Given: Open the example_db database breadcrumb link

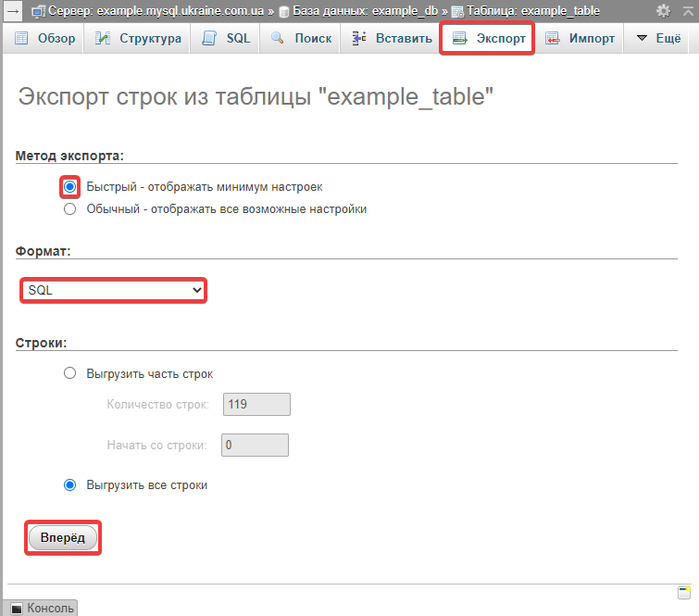Looking at the screenshot, I should click(364, 11).
